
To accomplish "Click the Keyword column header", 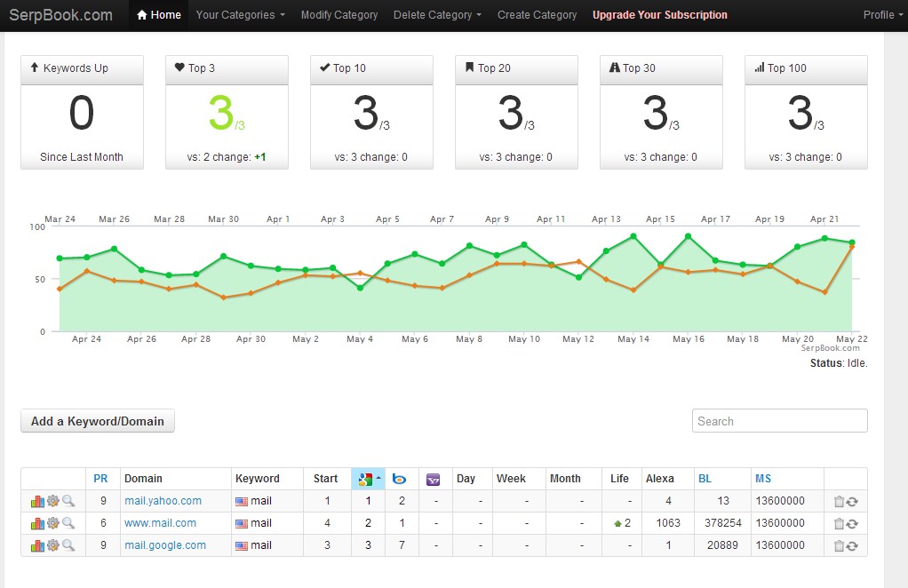I will (x=257, y=479).
